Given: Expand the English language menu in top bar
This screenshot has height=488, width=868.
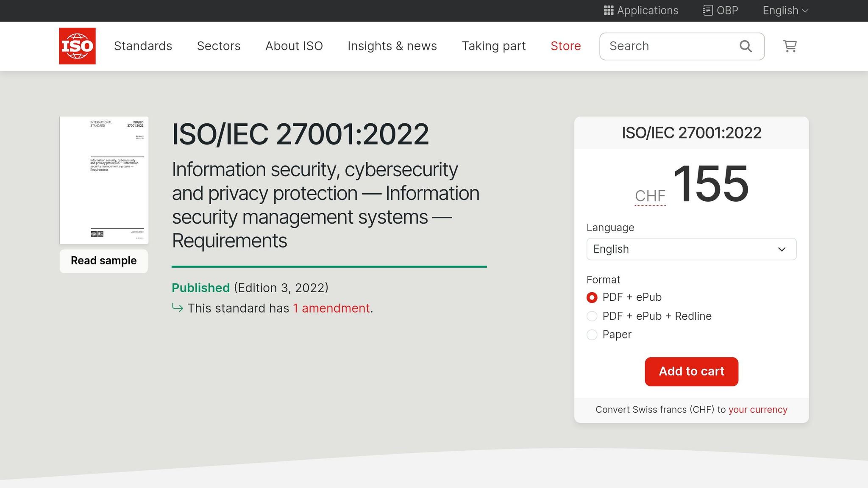Looking at the screenshot, I should (785, 10).
